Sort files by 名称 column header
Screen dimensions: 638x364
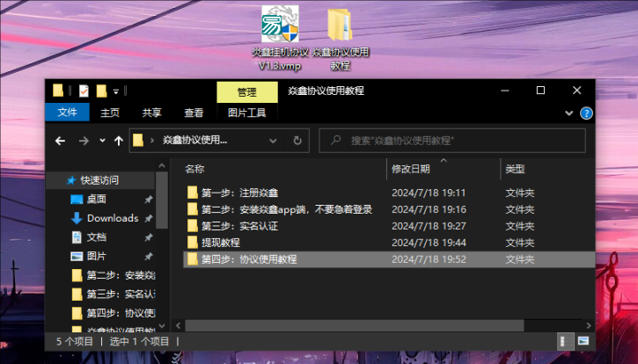click(x=195, y=169)
